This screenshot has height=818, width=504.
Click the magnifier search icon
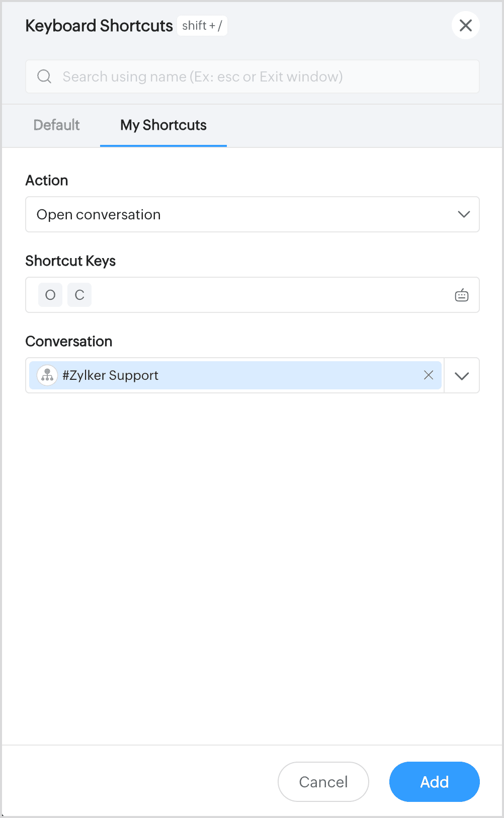pos(44,76)
